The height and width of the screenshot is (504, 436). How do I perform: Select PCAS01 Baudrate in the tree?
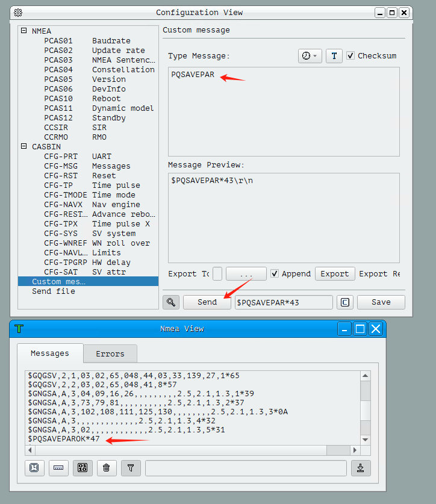pyautogui.click(x=90, y=40)
